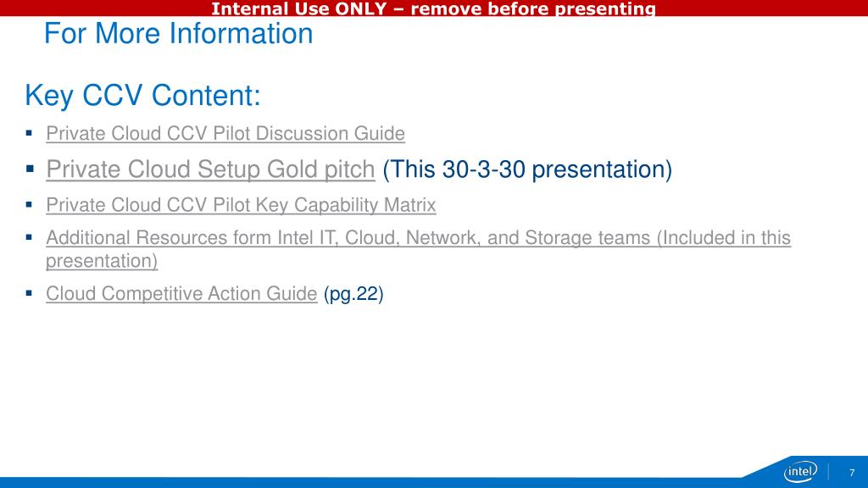Click the thin blue strip along slide bottom

pyautogui.click(x=371, y=482)
